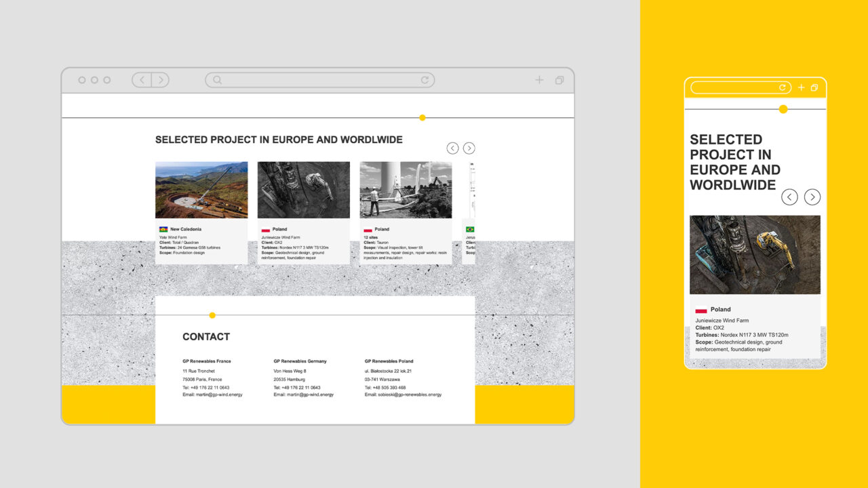Open the New Caledonia project photo
868x488 pixels.
tap(201, 190)
